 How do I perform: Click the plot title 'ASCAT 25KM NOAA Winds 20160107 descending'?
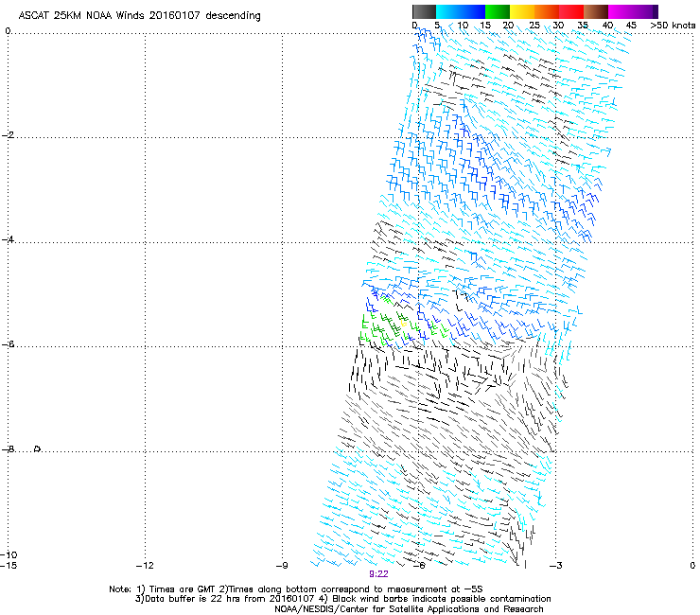[x=139, y=16]
